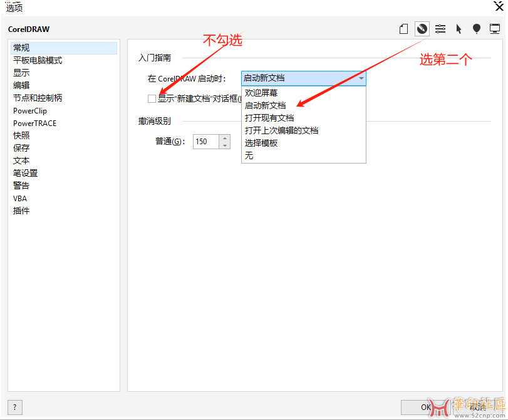The image size is (508, 420).
Task: Choose 打开上次编辑的文档 option
Action: click(x=304, y=130)
